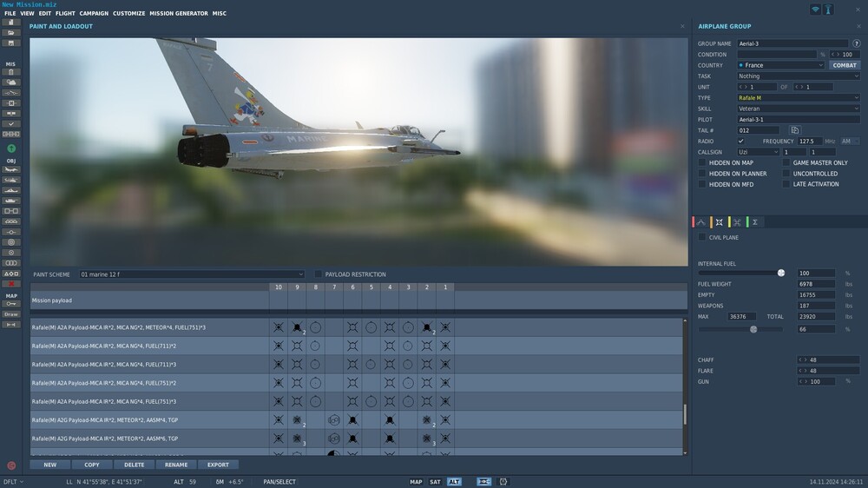
Task: Click the open mission folder icon
Action: click(x=11, y=33)
